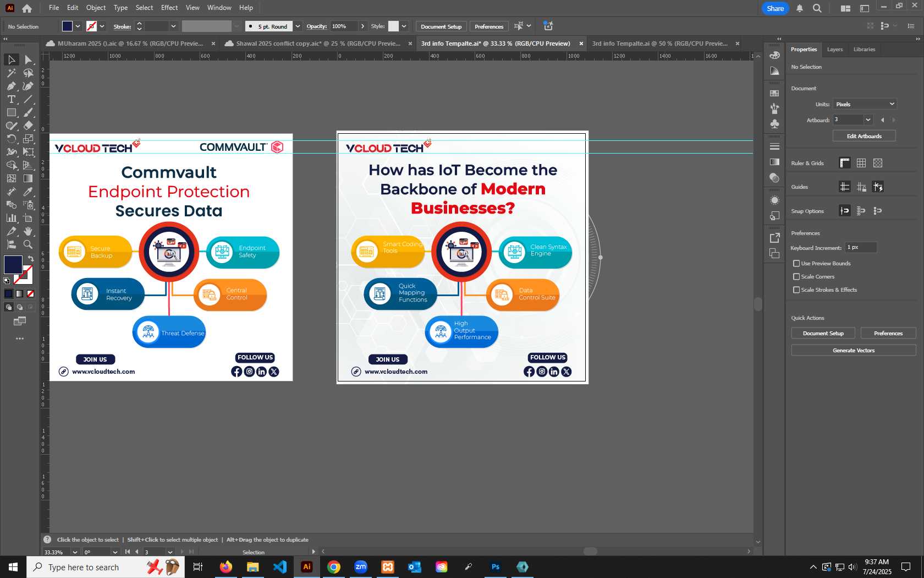Open the search icon in top bar
Viewport: 924px width, 578px height.
817,8
